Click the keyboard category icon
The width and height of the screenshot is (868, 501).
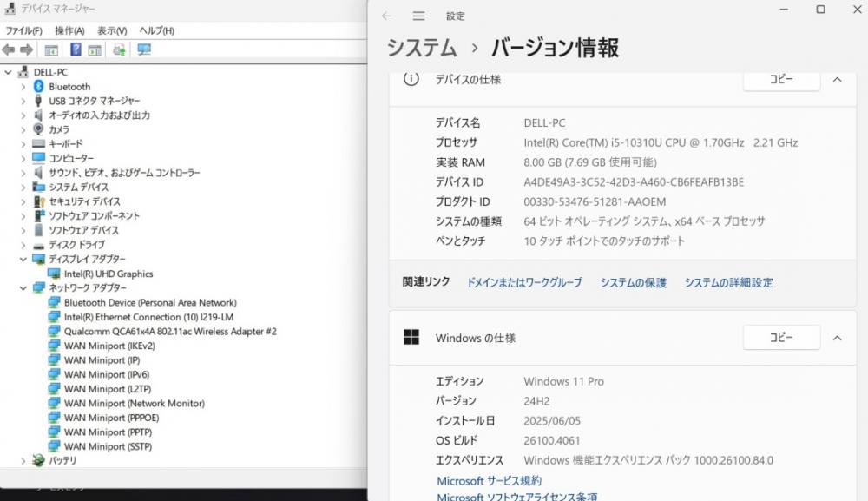click(x=38, y=143)
